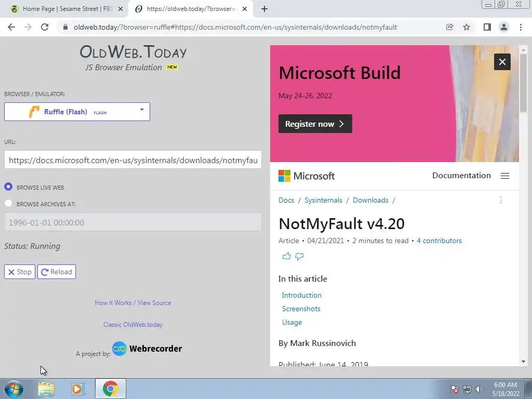Open the Chrome profile avatar
Viewport: 532px width, 399px height.
click(504, 27)
